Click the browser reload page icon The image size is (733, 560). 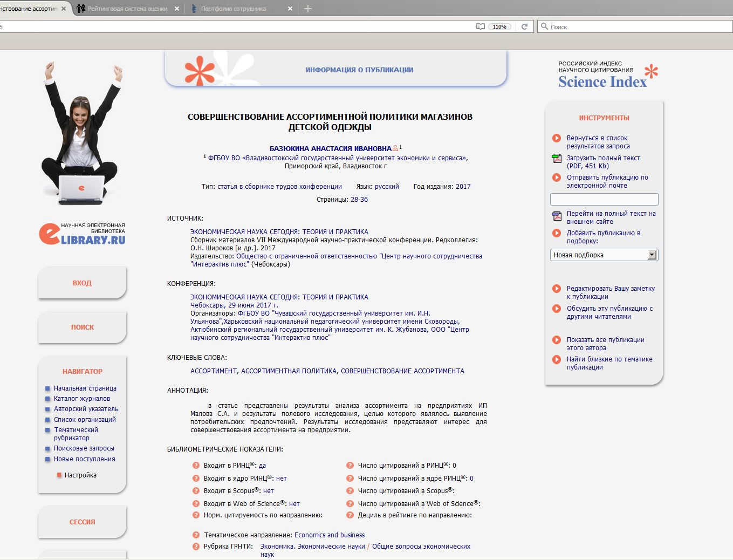coord(524,26)
